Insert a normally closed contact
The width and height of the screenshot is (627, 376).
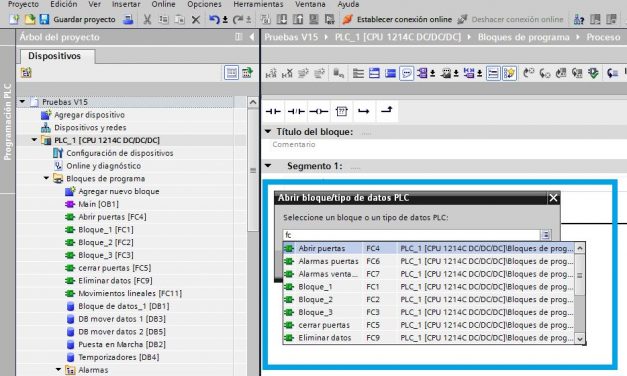point(296,111)
